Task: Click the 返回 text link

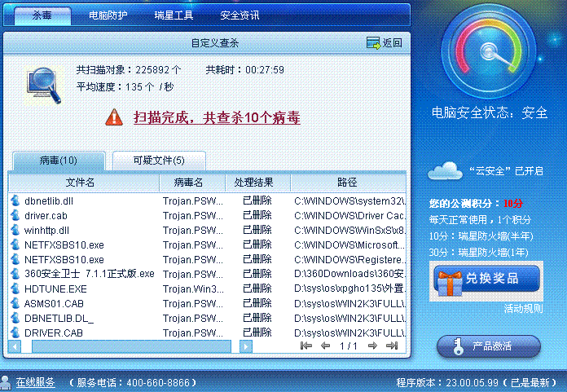Action: [393, 42]
